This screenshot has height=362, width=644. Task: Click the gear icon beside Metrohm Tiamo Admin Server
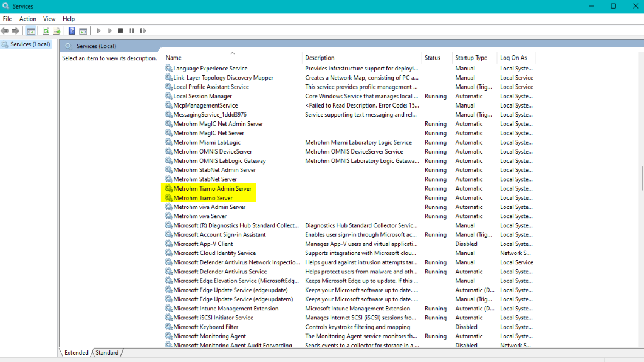click(x=168, y=188)
